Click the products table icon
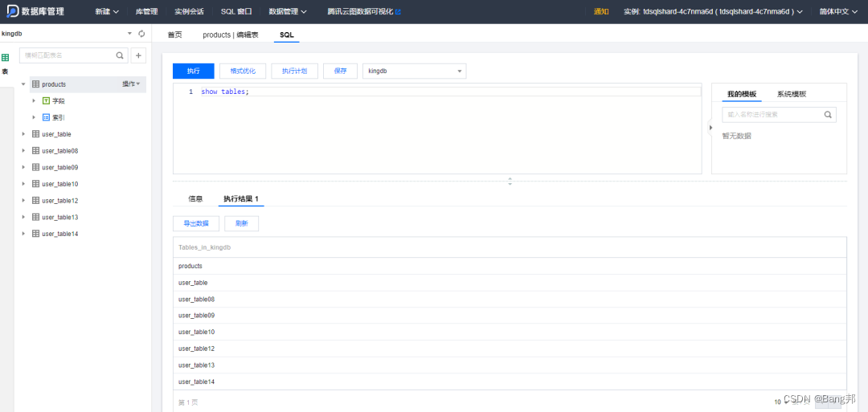The width and height of the screenshot is (868, 412). click(x=36, y=84)
